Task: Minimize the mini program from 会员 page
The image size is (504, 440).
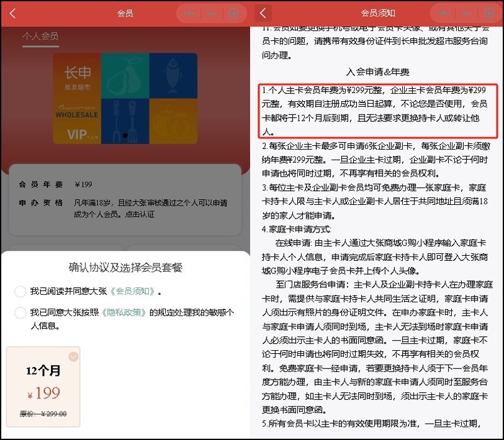Action: [212, 13]
